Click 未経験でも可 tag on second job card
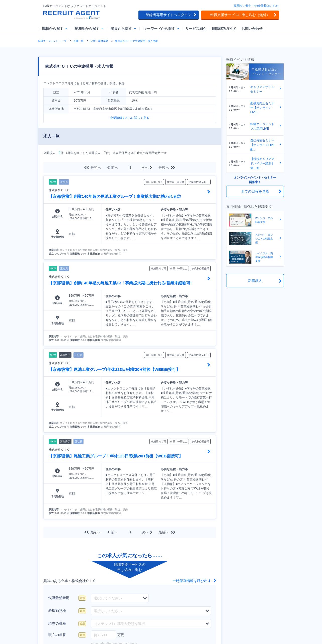The image size is (322, 644). (158, 268)
